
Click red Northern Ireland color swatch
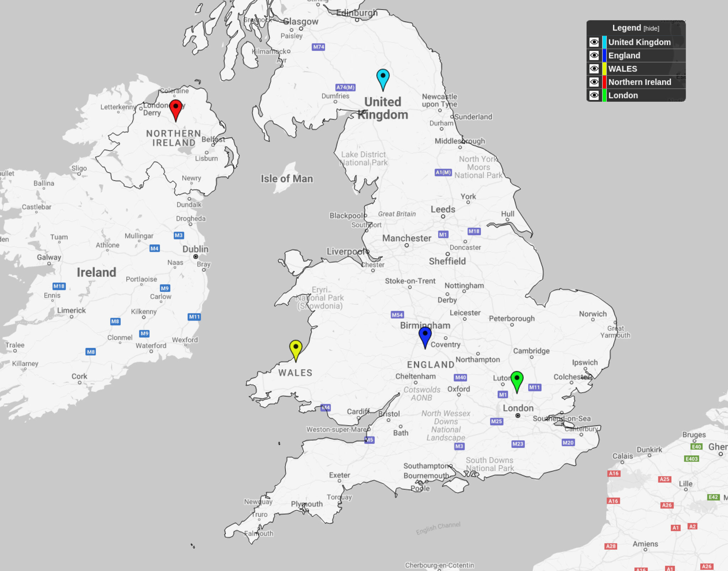point(604,82)
